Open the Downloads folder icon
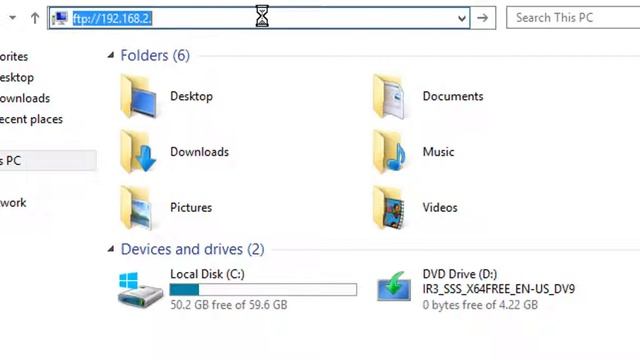 138,151
